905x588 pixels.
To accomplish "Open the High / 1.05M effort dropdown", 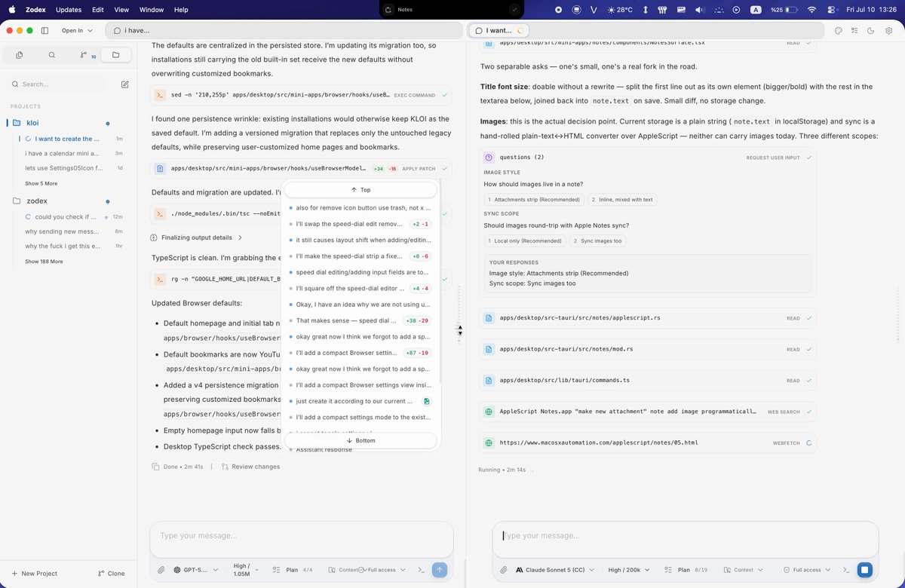I will [x=247, y=570].
